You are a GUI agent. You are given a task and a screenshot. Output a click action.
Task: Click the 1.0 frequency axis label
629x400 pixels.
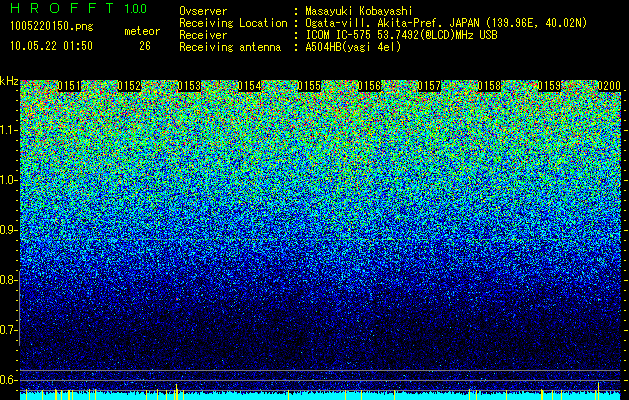coord(9,180)
